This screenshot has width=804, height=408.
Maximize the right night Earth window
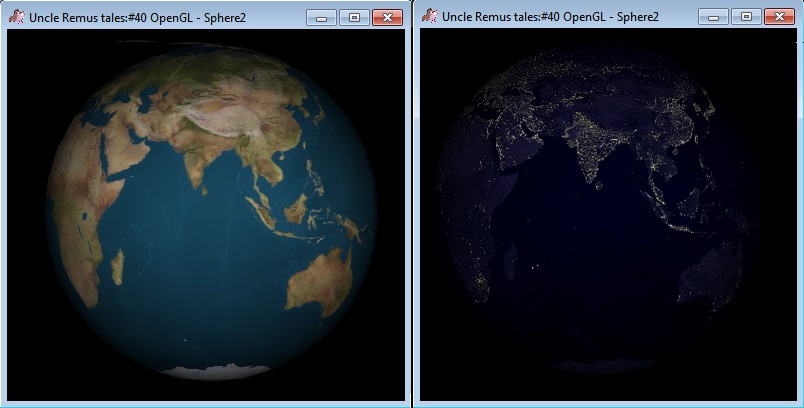click(x=745, y=17)
